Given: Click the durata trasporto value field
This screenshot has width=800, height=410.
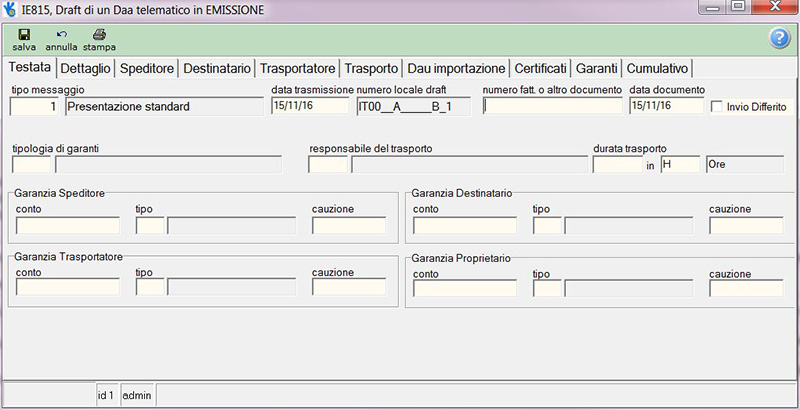Looking at the screenshot, I should pos(617,165).
